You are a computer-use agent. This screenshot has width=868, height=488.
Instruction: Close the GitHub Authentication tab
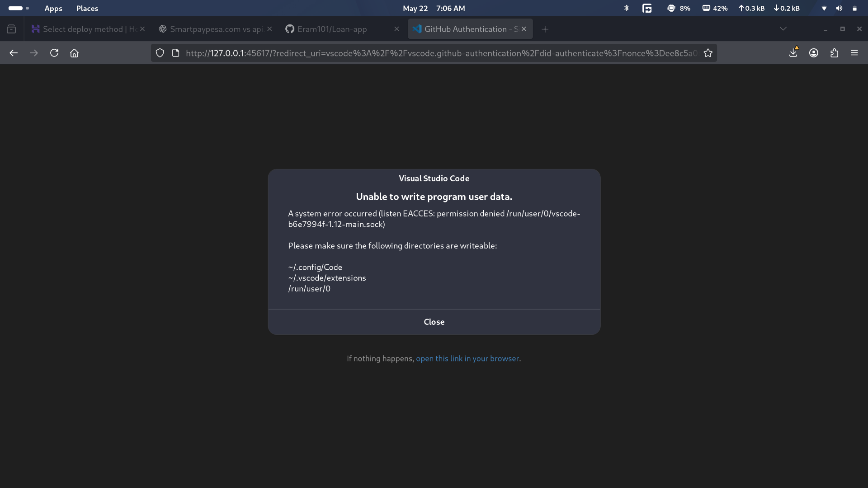(x=524, y=29)
